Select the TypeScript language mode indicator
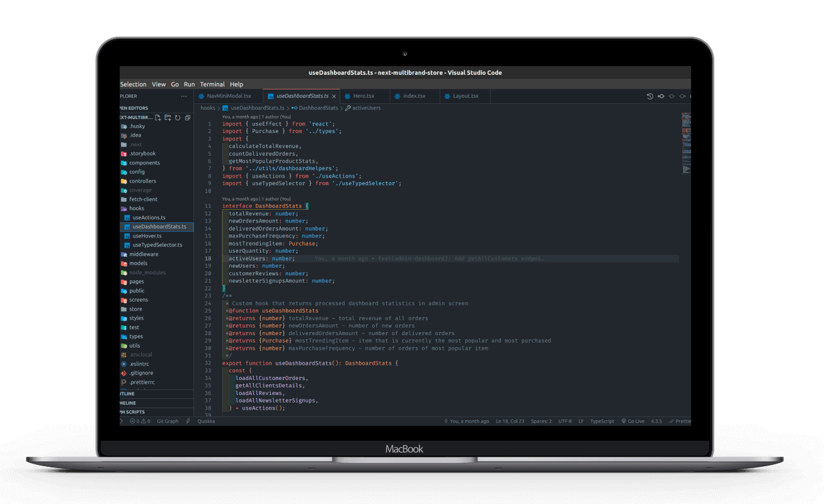824x504 pixels. pos(602,421)
